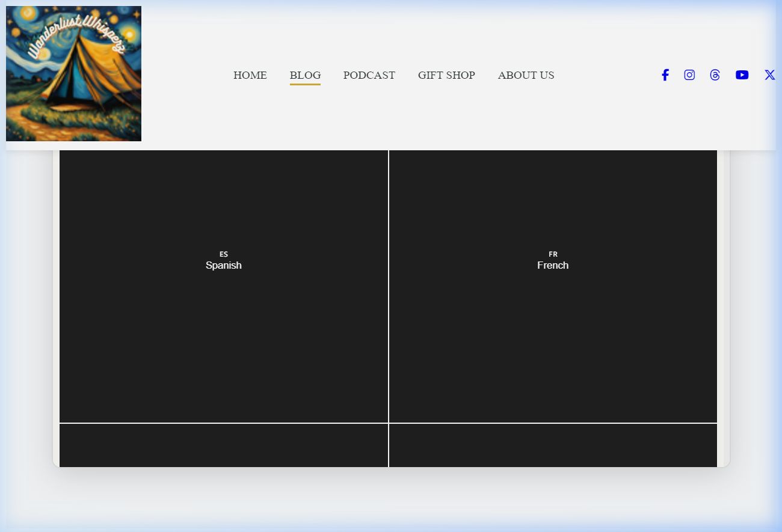Viewport: 782px width, 532px height.
Task: Click the yellow underline beneath BLOG
Action: (305, 84)
